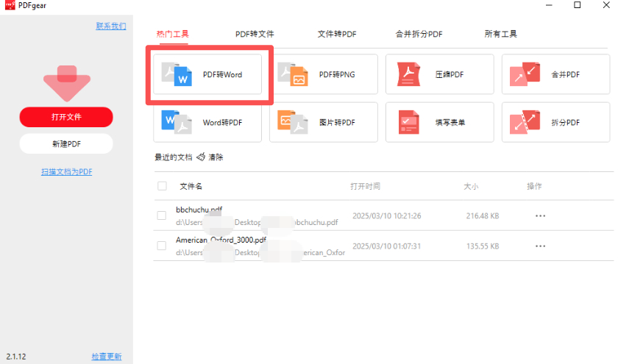Click the 最近的文档 heading
618x364 pixels.
(x=173, y=157)
